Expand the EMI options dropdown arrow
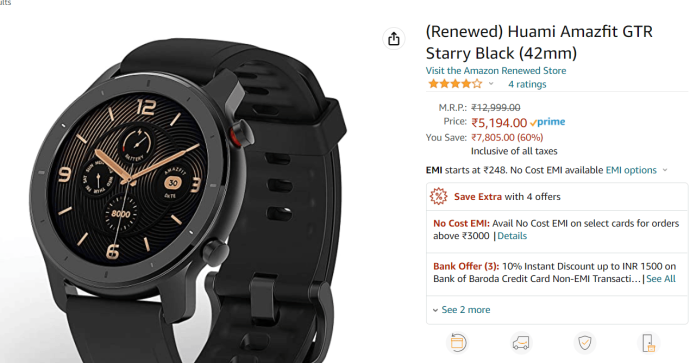This screenshot has width=696, height=363. [x=665, y=170]
